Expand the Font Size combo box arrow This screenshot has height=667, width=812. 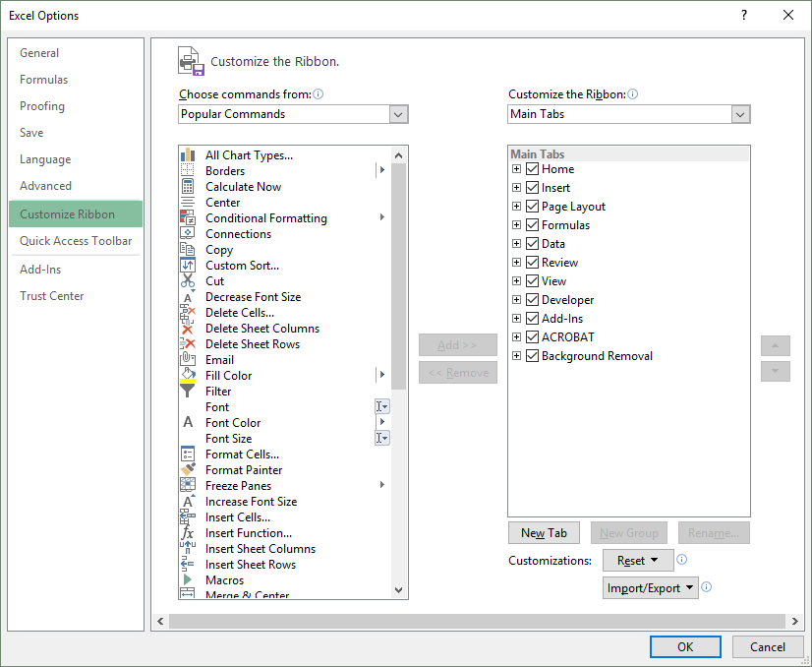click(382, 438)
